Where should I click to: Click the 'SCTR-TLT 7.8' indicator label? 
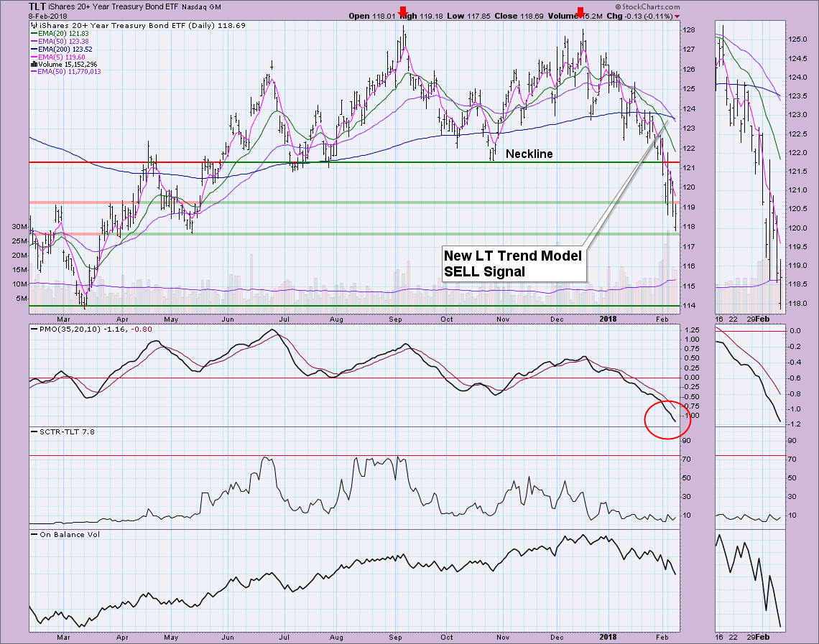[x=67, y=432]
